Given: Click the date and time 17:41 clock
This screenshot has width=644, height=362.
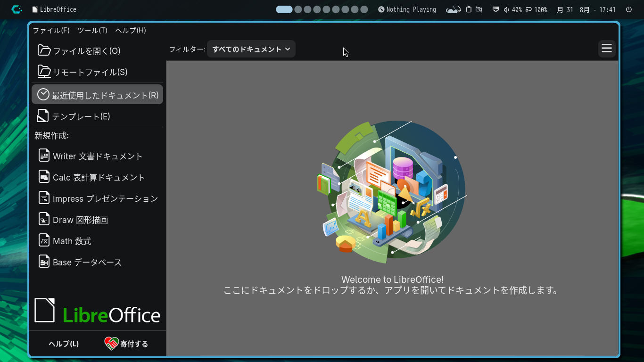Looking at the screenshot, I should (586, 9).
